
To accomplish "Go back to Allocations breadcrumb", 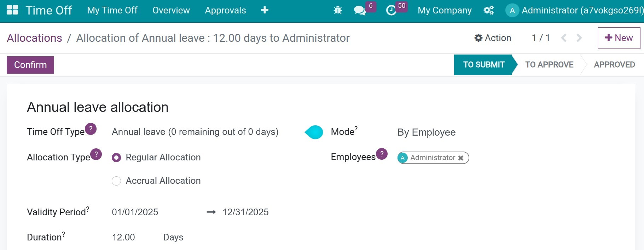I will pos(34,38).
